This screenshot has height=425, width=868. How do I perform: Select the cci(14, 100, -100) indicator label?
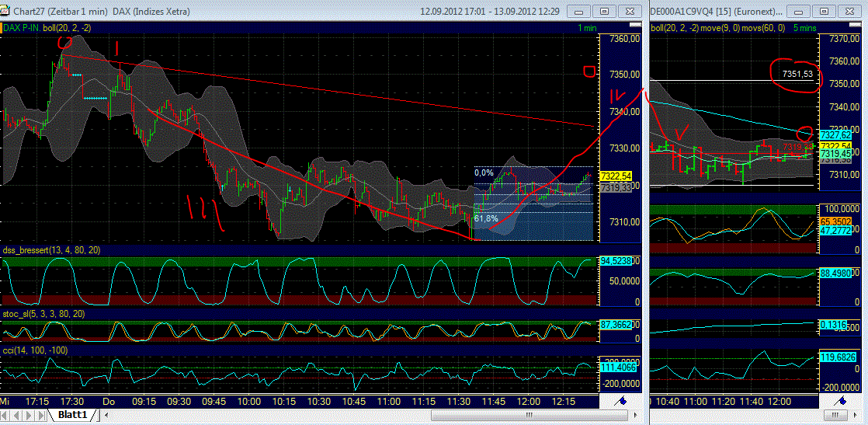[36, 350]
